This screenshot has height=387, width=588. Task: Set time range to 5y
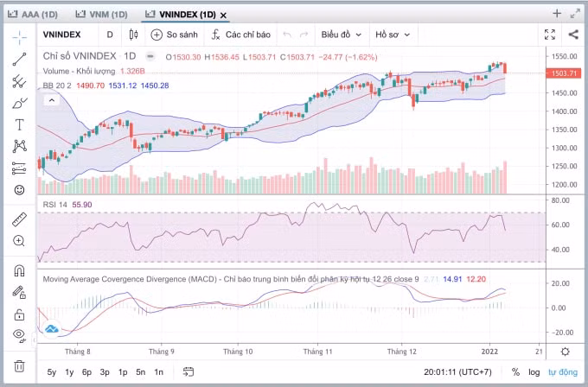point(52,372)
